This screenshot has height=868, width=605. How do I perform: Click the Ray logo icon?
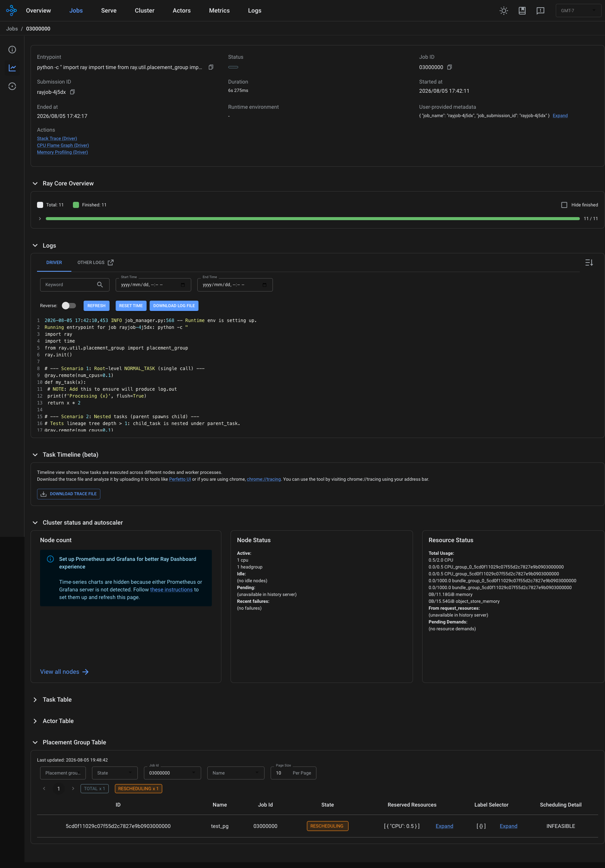(11, 10)
